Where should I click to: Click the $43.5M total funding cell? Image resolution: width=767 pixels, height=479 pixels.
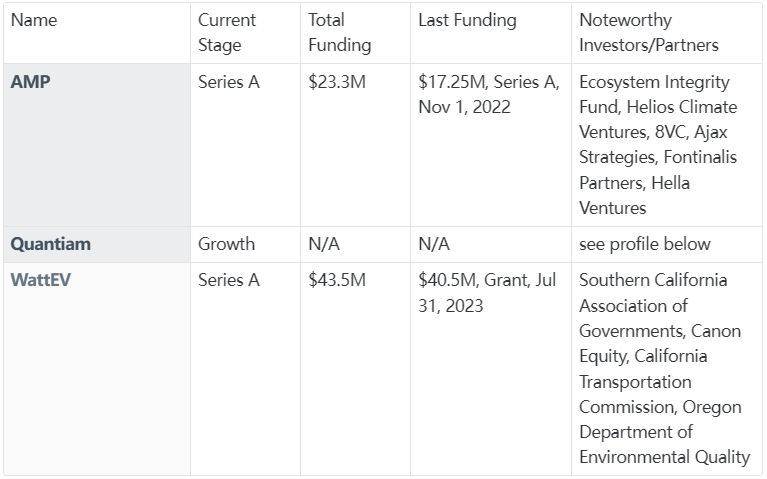coord(356,369)
